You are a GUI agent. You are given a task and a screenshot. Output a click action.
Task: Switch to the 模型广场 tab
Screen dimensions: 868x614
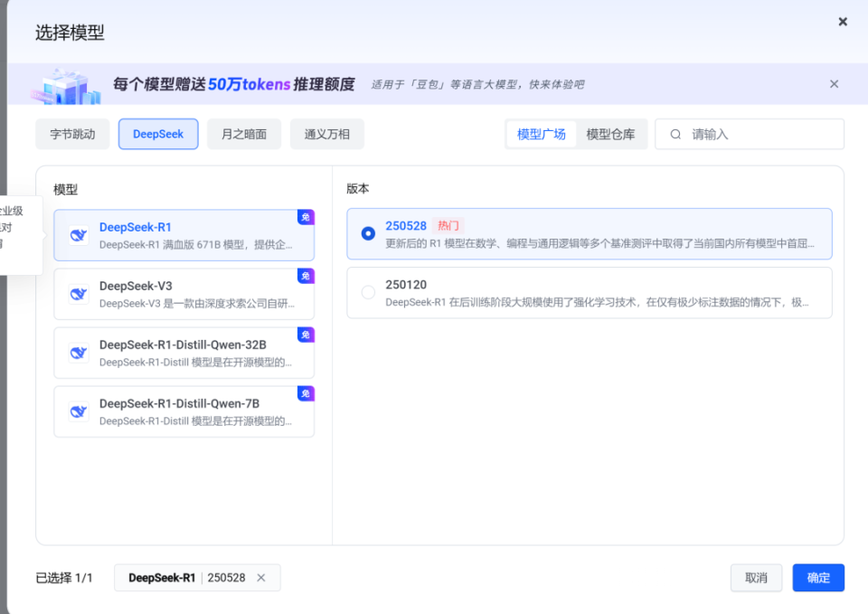point(542,134)
